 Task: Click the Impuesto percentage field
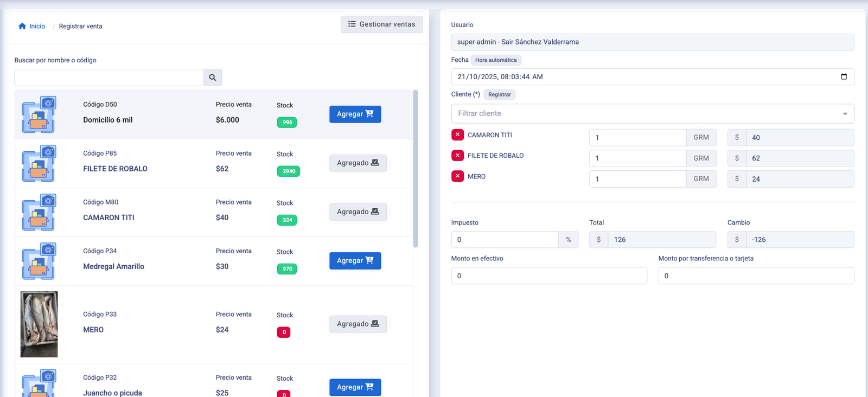[505, 240]
